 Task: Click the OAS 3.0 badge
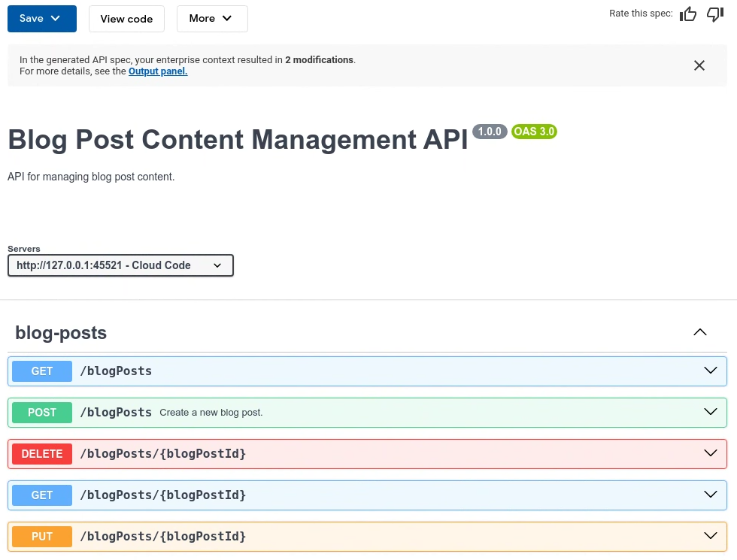pos(534,132)
